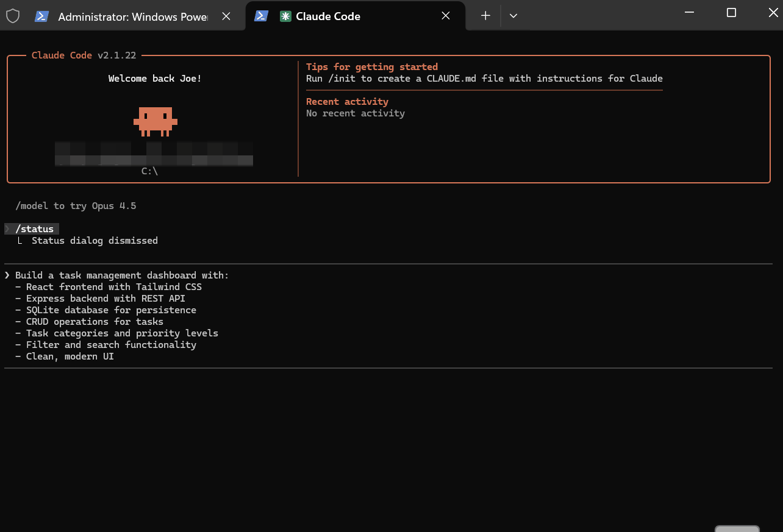The image size is (783, 532).
Task: Close the Administrator: Windows PowerShell tab
Action: coord(226,16)
